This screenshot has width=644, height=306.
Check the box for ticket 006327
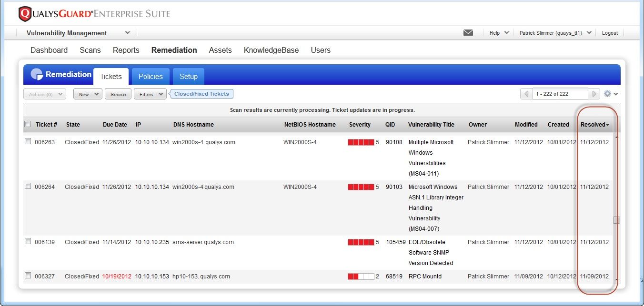(28, 276)
